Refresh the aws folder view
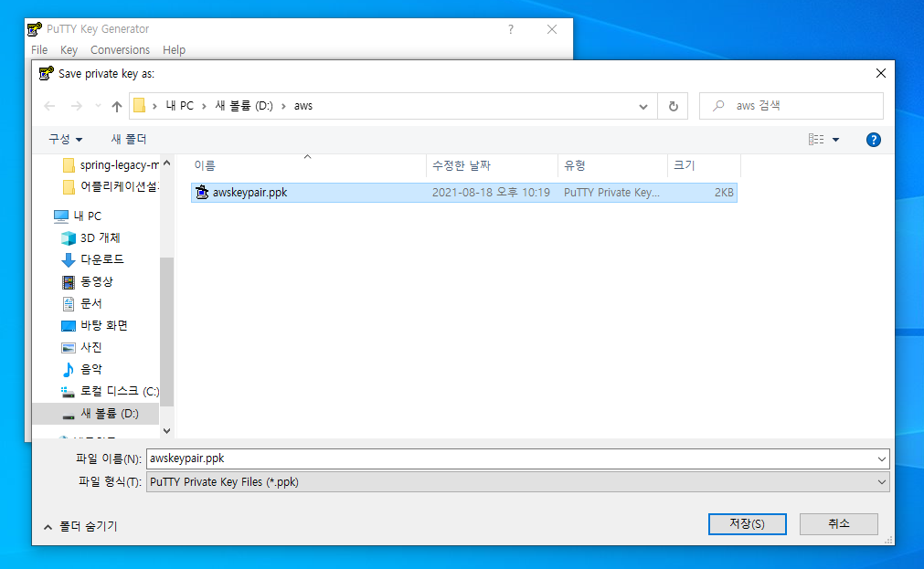924x569 pixels. [x=673, y=106]
